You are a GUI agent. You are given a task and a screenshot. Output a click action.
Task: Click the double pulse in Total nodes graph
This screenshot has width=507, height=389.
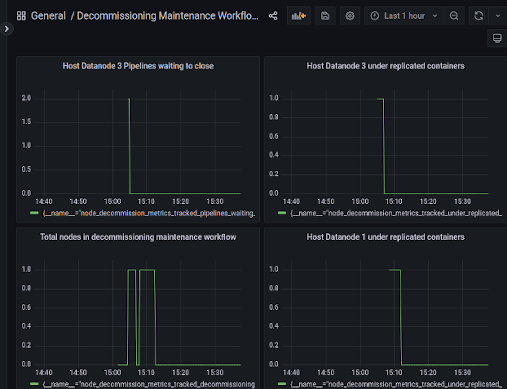(141, 317)
